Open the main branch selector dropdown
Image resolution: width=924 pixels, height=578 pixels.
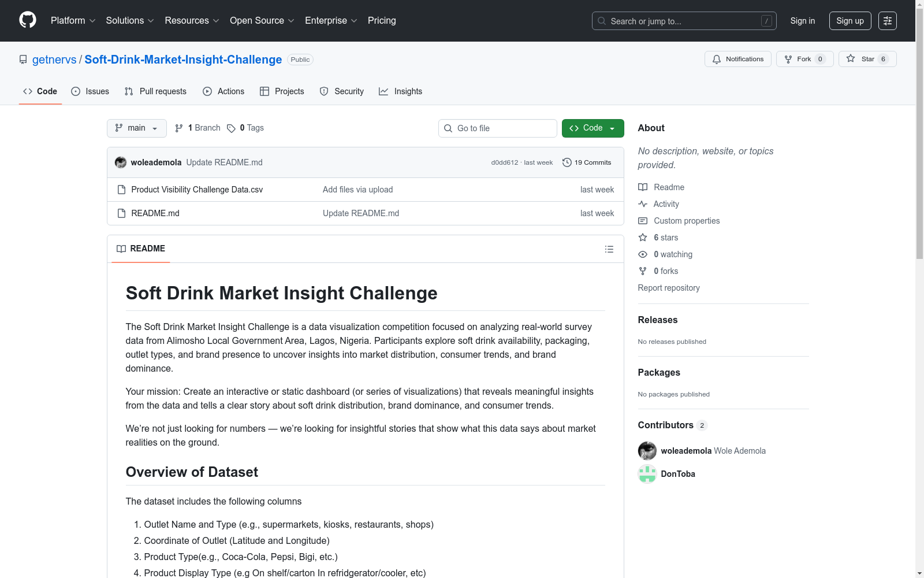pyautogui.click(x=137, y=128)
